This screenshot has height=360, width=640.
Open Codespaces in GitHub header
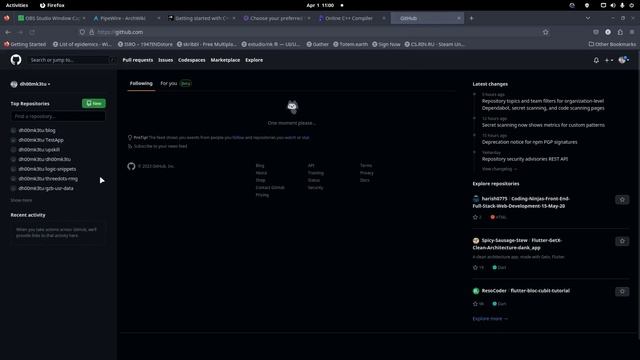coord(191,60)
